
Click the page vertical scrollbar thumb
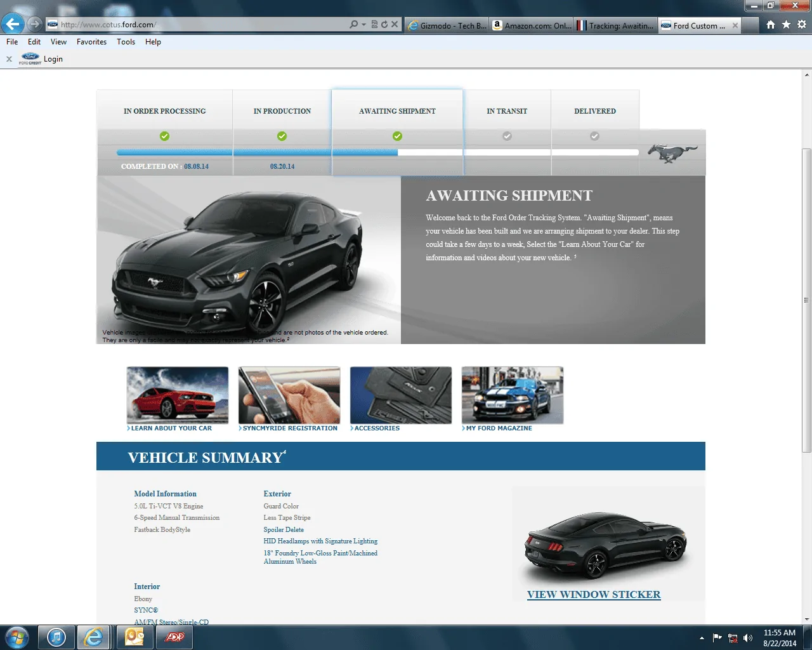pyautogui.click(x=806, y=300)
